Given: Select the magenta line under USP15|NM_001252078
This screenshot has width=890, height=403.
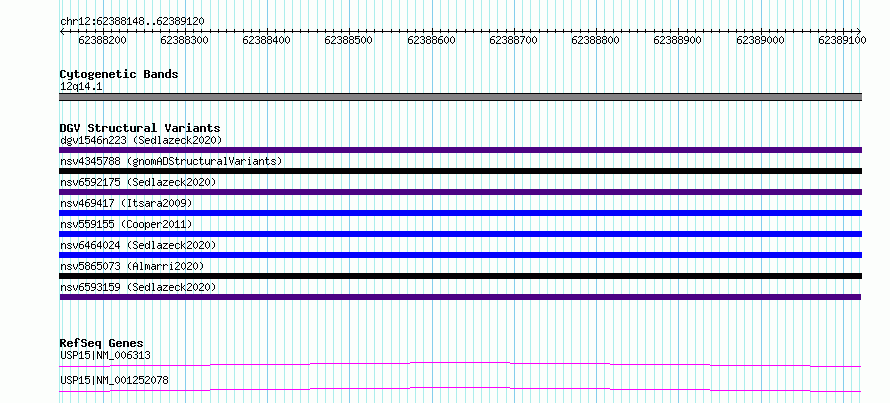Looking at the screenshot, I should click(x=460, y=389).
